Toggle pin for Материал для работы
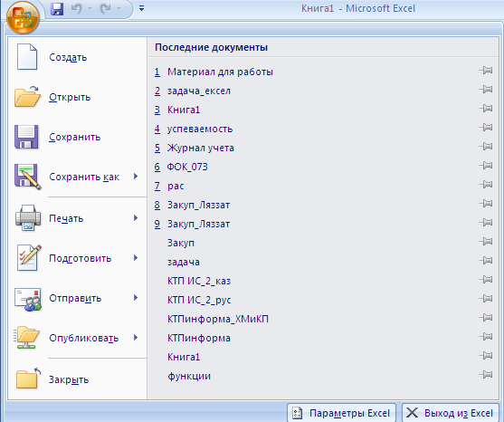 [486, 70]
